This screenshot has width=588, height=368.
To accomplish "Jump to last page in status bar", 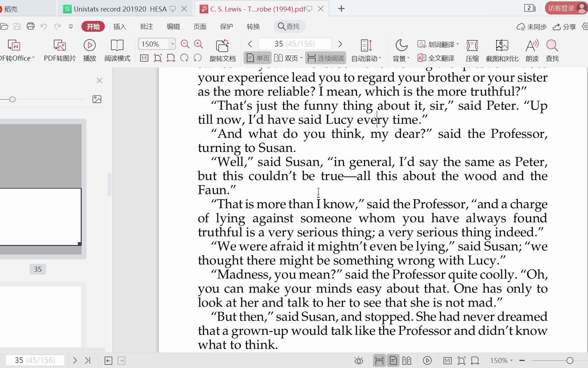I will [88, 360].
